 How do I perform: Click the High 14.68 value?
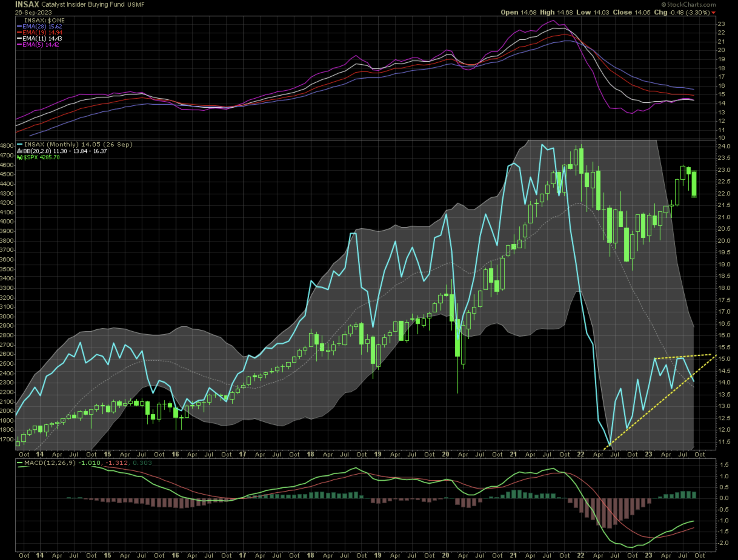(556, 12)
